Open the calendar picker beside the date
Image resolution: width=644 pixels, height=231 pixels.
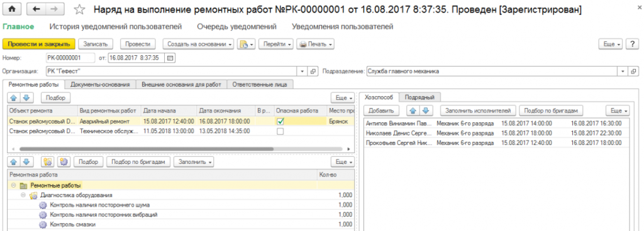[x=170, y=58]
